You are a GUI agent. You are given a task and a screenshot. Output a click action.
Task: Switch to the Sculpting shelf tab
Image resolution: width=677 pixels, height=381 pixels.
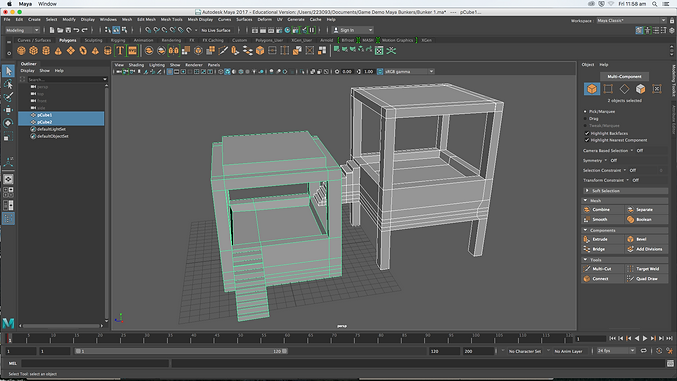pos(93,40)
